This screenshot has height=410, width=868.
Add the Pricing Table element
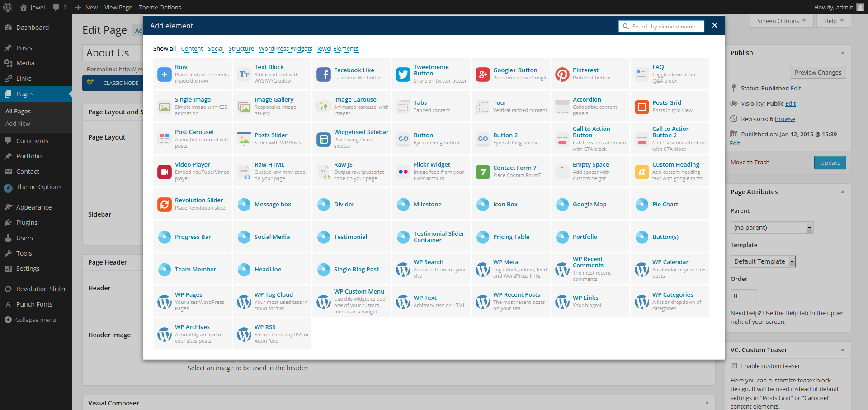511,237
